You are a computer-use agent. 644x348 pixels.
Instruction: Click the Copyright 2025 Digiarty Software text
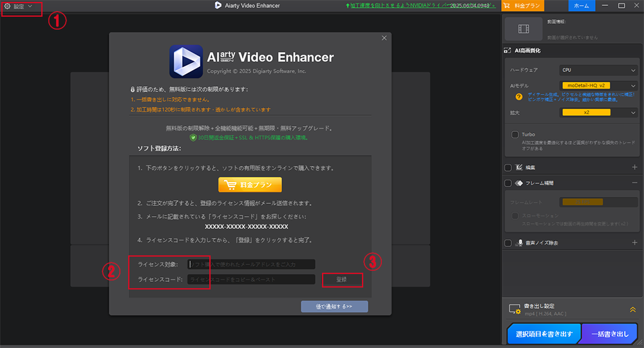pos(257,71)
